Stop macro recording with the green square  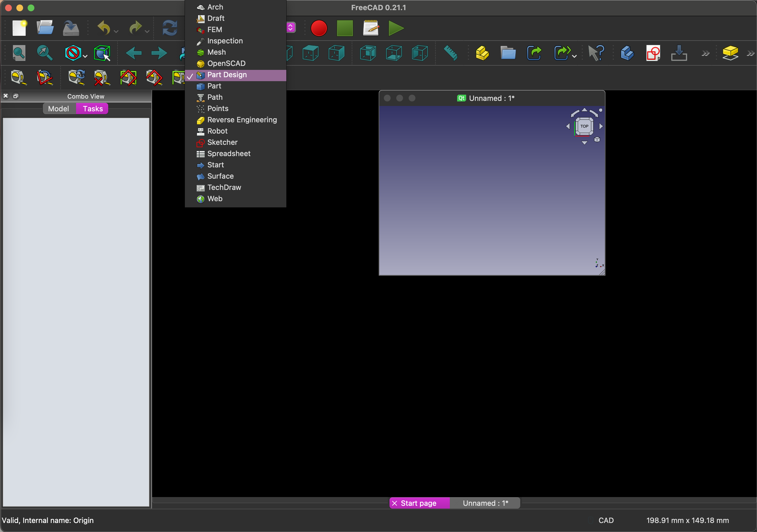(x=345, y=28)
